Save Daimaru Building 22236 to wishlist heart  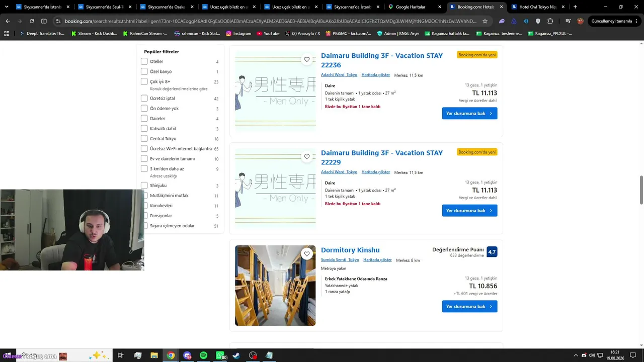[x=307, y=59]
